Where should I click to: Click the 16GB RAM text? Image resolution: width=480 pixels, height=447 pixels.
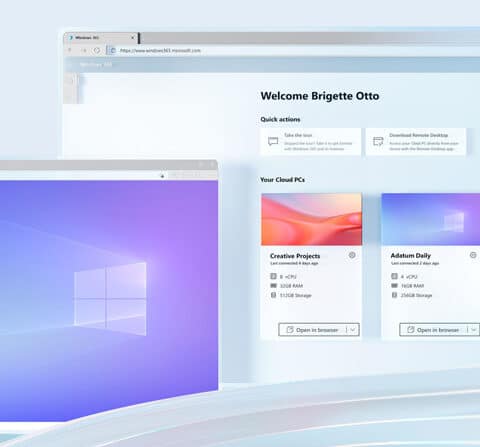click(412, 286)
